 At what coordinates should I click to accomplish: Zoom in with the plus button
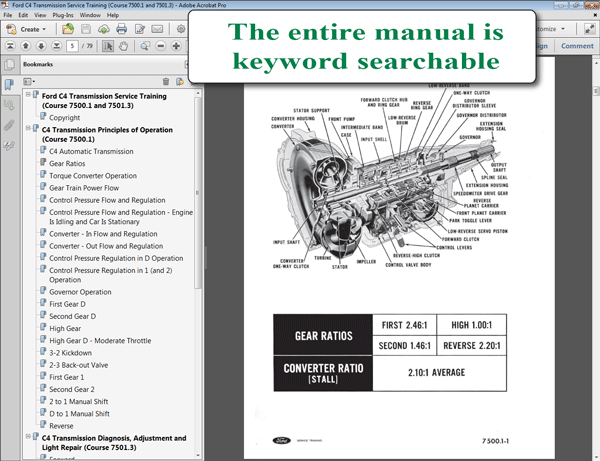click(176, 46)
